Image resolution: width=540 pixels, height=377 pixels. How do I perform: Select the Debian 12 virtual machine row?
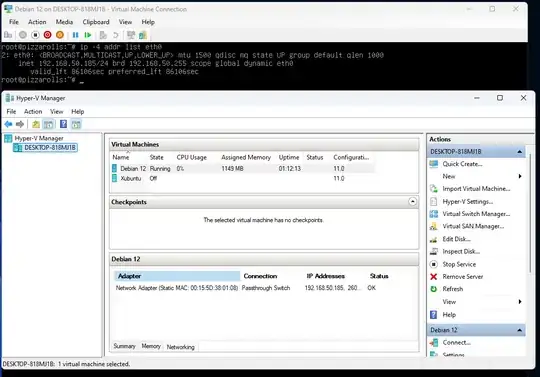click(x=242, y=168)
